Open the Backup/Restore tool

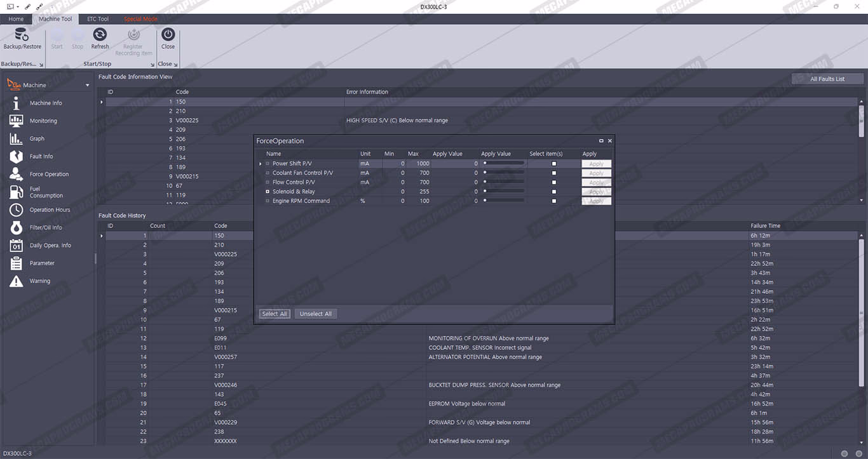(x=22, y=39)
